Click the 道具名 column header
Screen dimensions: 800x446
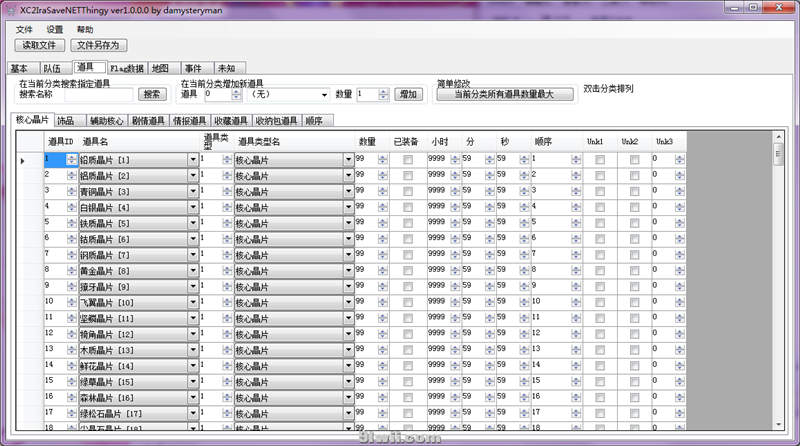tap(139, 142)
